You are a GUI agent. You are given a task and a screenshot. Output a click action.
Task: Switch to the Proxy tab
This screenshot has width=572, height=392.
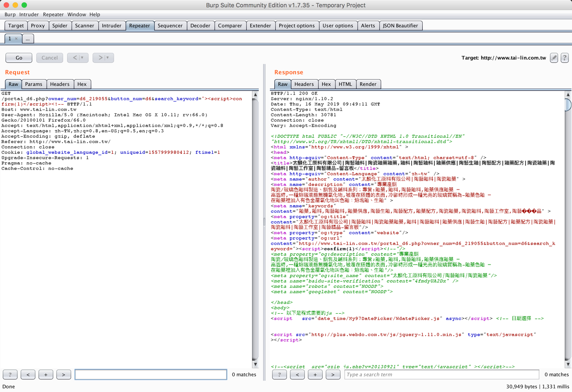38,25
